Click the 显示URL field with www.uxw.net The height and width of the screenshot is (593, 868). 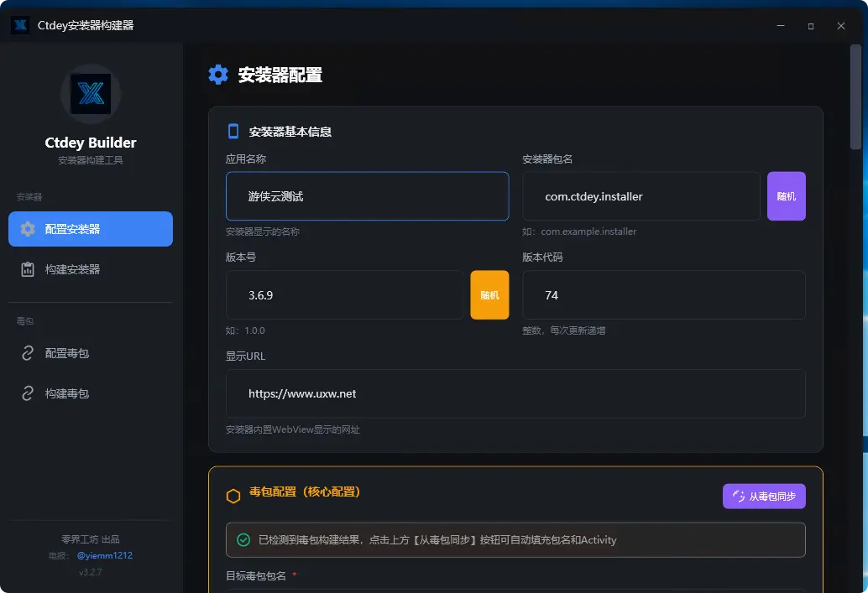tap(515, 393)
